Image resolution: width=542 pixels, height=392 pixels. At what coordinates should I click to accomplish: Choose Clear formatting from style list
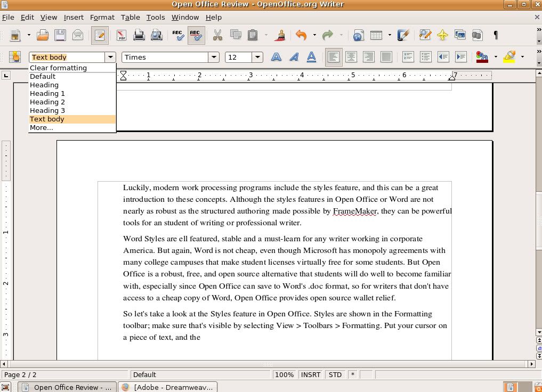point(72,68)
